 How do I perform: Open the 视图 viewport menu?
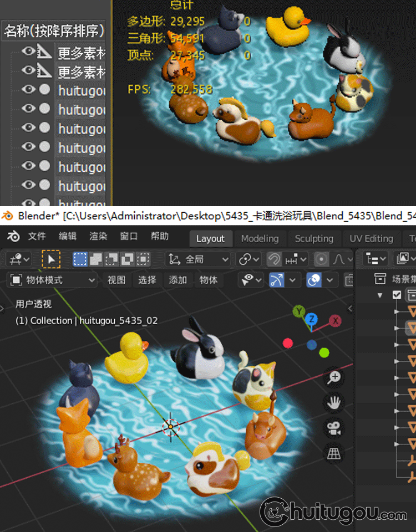[x=116, y=280]
